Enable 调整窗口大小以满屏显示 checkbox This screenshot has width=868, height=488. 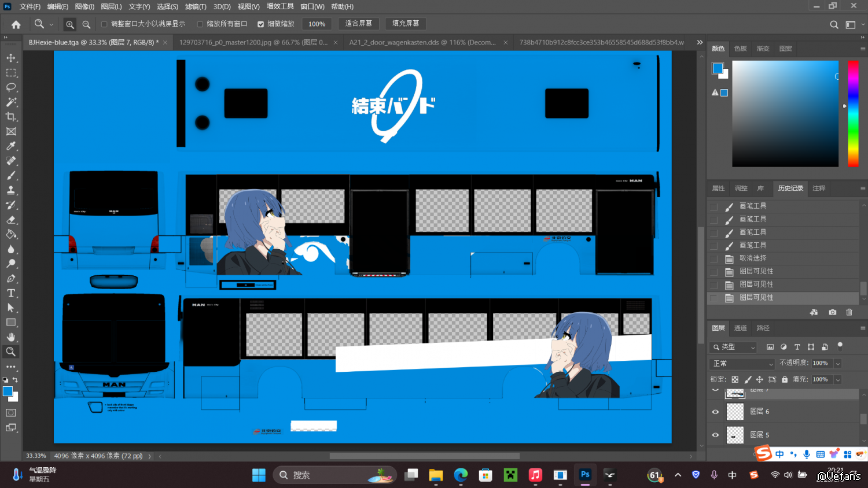point(104,24)
